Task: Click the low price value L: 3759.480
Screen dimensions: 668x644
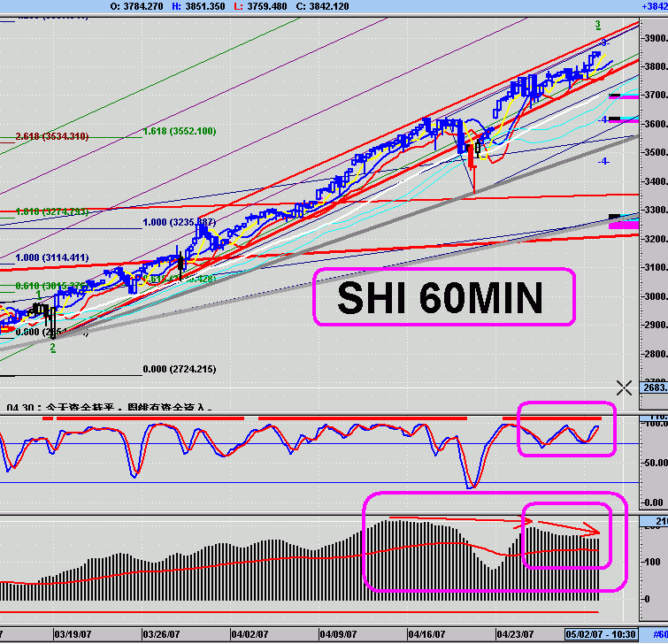Action: (x=260, y=6)
